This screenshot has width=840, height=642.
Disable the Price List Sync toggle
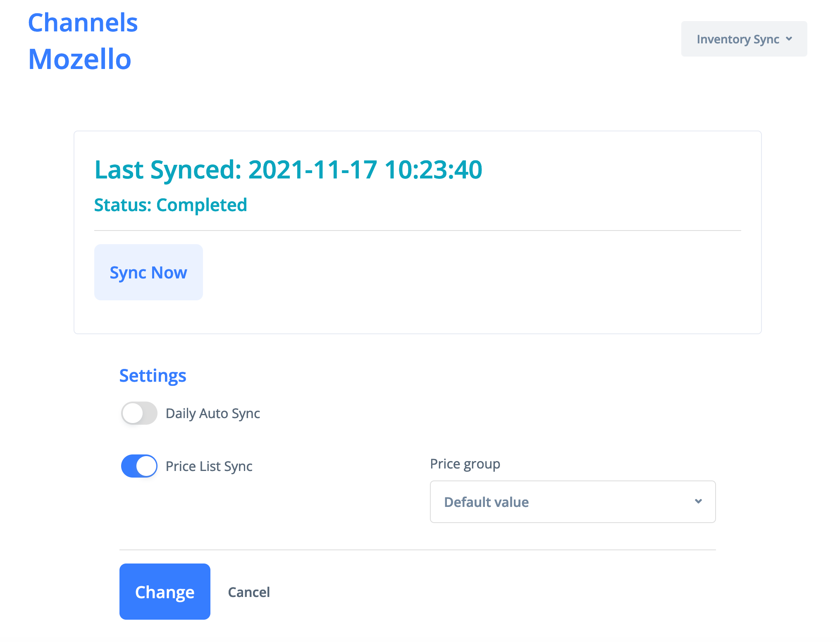pyautogui.click(x=139, y=466)
